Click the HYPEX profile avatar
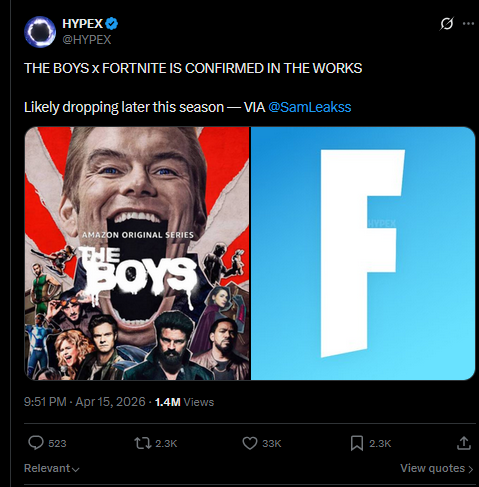 (x=40, y=32)
